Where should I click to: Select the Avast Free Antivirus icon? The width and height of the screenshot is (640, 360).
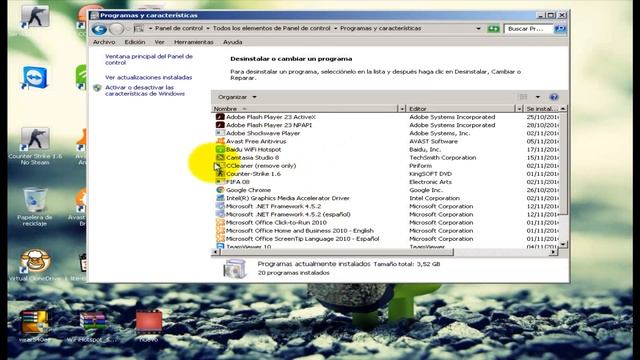[220, 141]
